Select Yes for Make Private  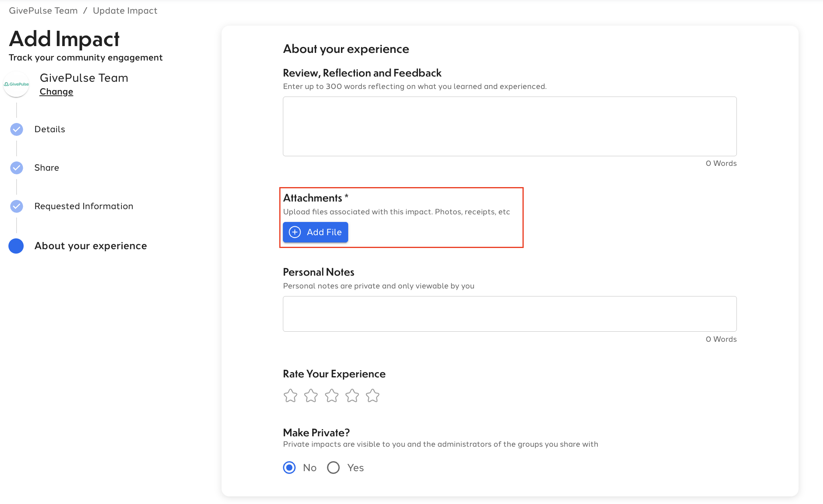coord(333,468)
